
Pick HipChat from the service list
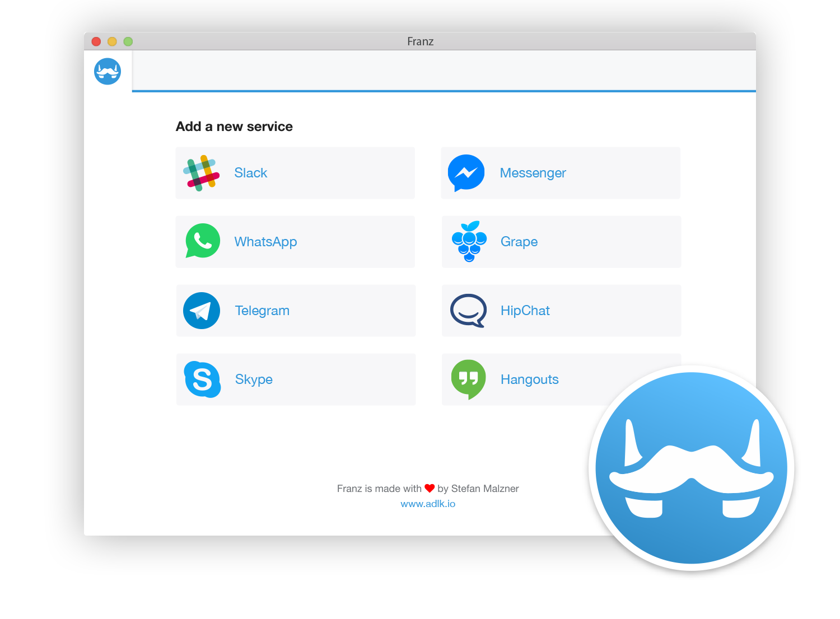click(x=561, y=311)
